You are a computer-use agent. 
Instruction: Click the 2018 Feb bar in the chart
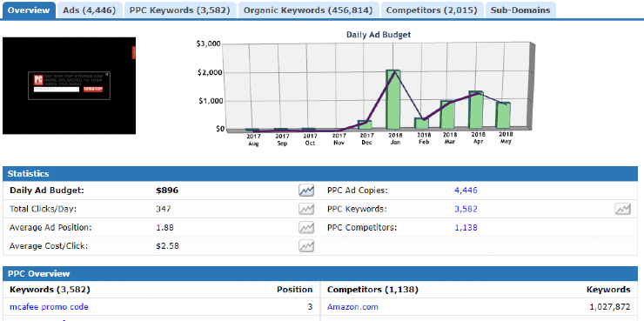pos(421,124)
